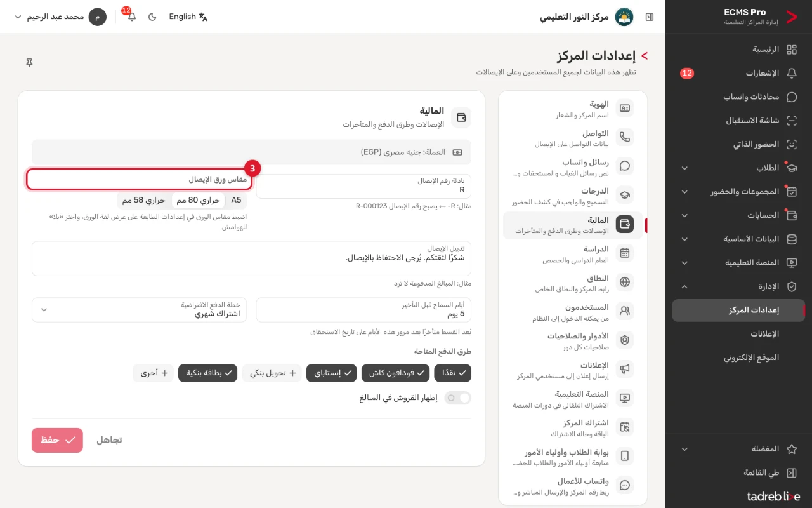Select A5 receipt paper size
Screen dimensions: 812x508
pyautogui.click(x=236, y=200)
